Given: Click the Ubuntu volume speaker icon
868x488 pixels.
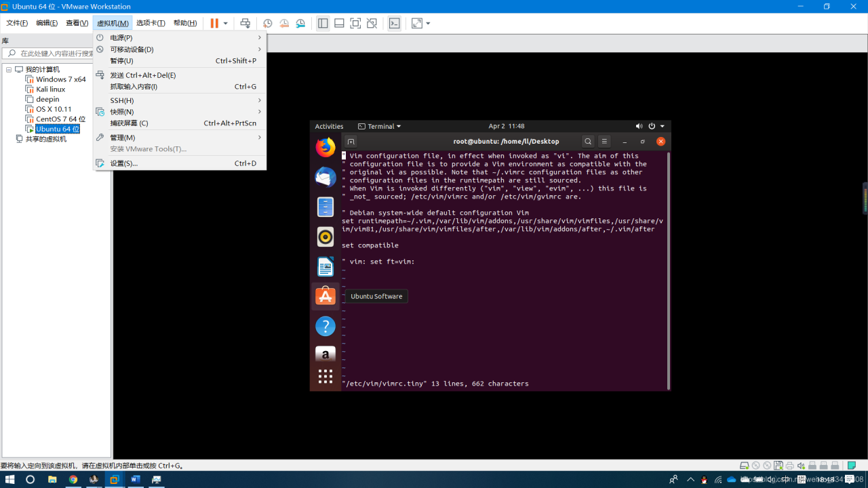Looking at the screenshot, I should click(639, 126).
